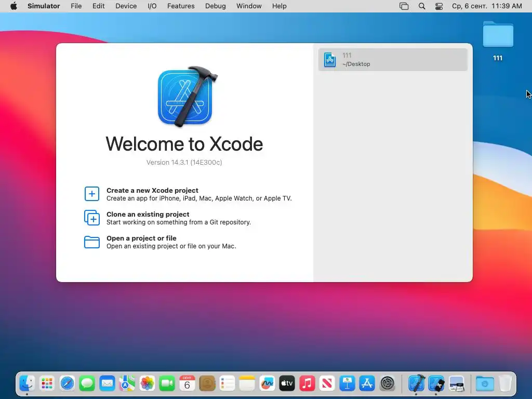Open Contacts from the Dock
This screenshot has height=399, width=532.
pyautogui.click(x=207, y=384)
